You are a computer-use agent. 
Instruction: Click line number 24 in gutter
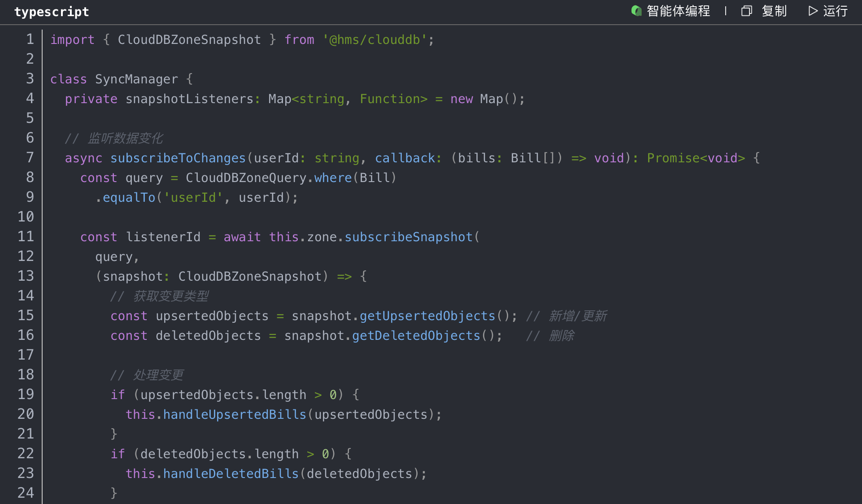click(x=26, y=493)
